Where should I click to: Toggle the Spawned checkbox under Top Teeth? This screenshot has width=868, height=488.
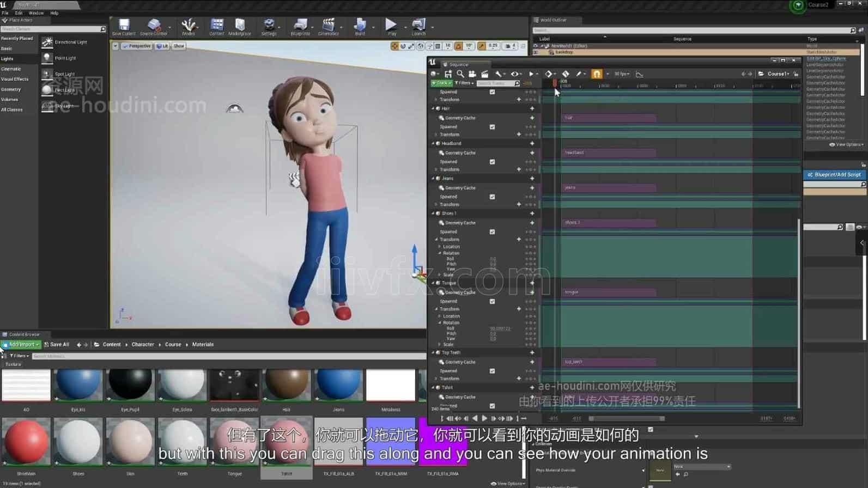pyautogui.click(x=492, y=371)
